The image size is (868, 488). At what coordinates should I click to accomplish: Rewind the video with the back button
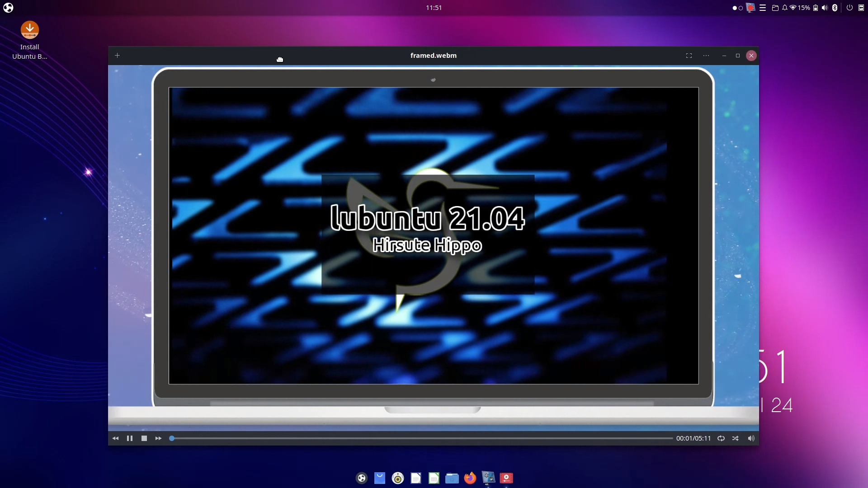[115, 438]
